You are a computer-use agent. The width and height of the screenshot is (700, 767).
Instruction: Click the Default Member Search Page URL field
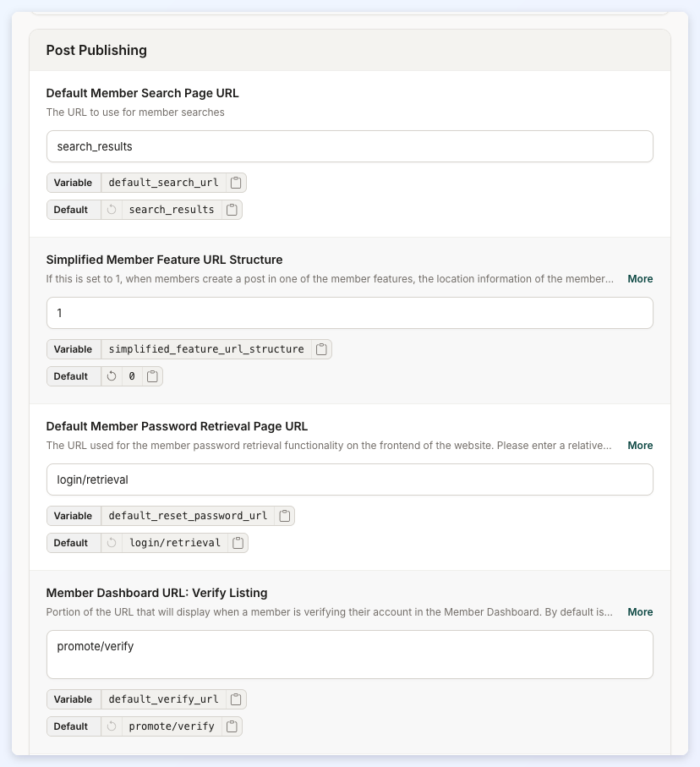pyautogui.click(x=350, y=146)
